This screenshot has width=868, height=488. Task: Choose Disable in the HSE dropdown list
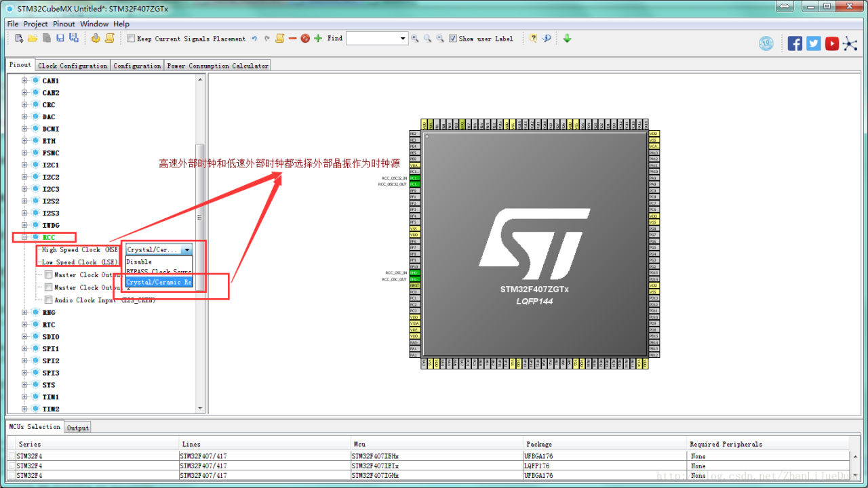[159, 262]
